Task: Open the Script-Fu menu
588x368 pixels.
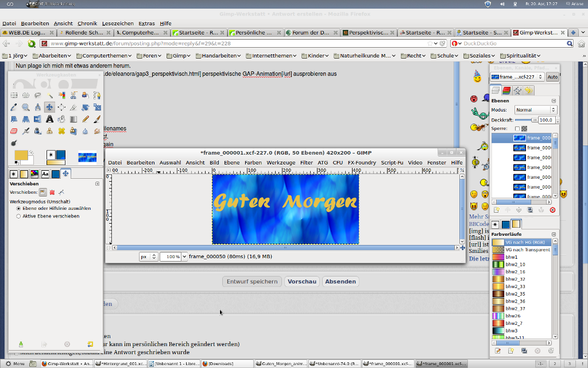Action: (392, 163)
